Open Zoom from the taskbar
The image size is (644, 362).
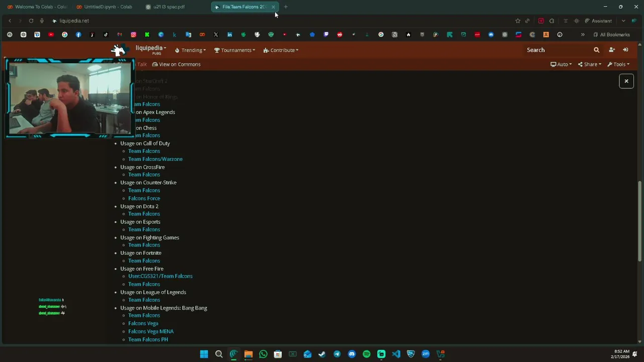click(426, 354)
